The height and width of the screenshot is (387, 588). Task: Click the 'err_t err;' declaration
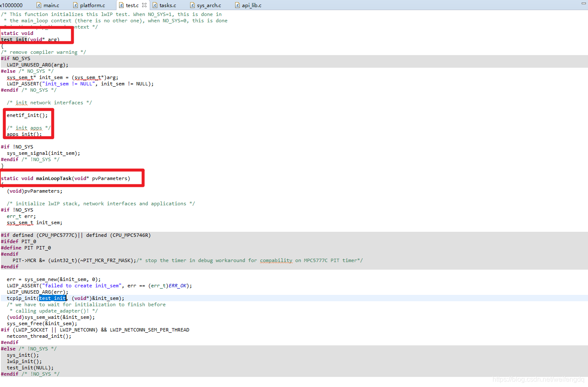(21, 216)
